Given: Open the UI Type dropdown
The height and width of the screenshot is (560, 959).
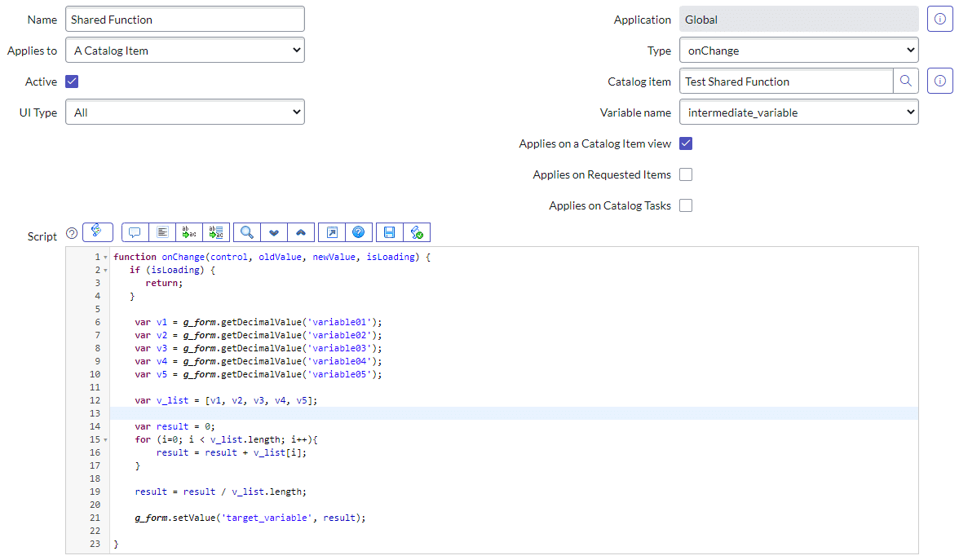Looking at the screenshot, I should [184, 112].
